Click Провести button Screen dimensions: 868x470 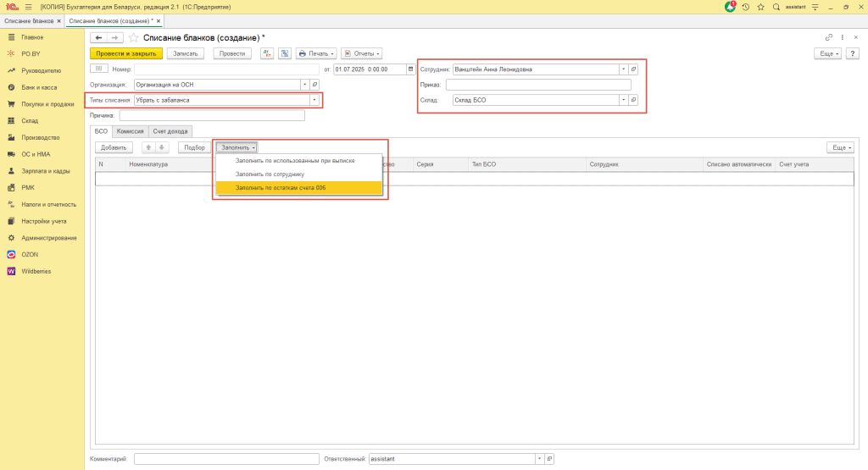[x=232, y=53]
